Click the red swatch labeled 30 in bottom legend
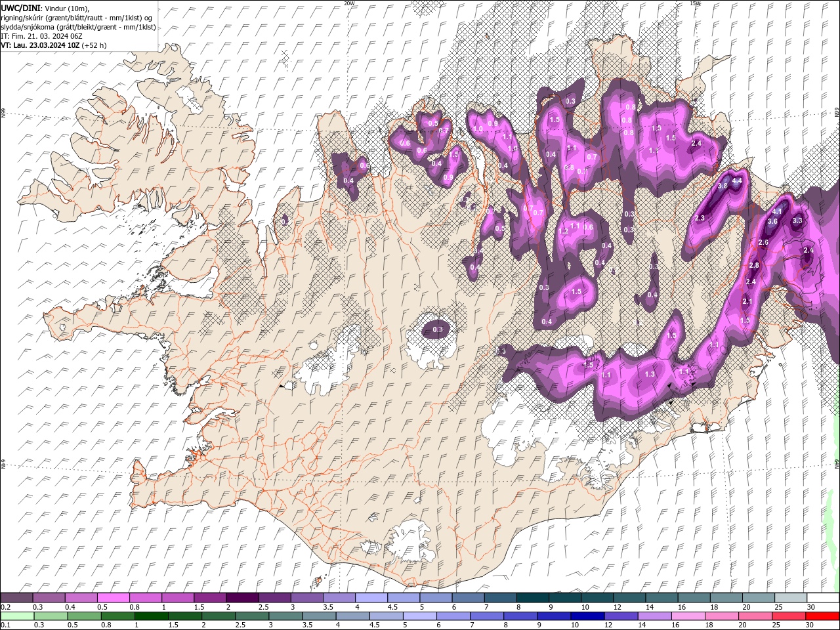 click(822, 616)
